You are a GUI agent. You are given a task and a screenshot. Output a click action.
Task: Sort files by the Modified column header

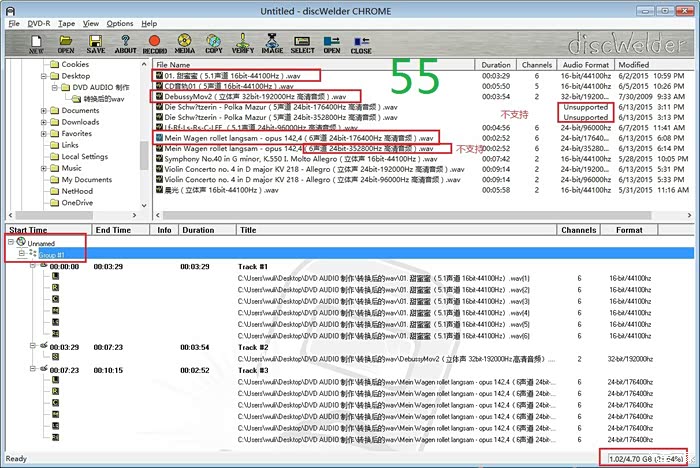635,64
